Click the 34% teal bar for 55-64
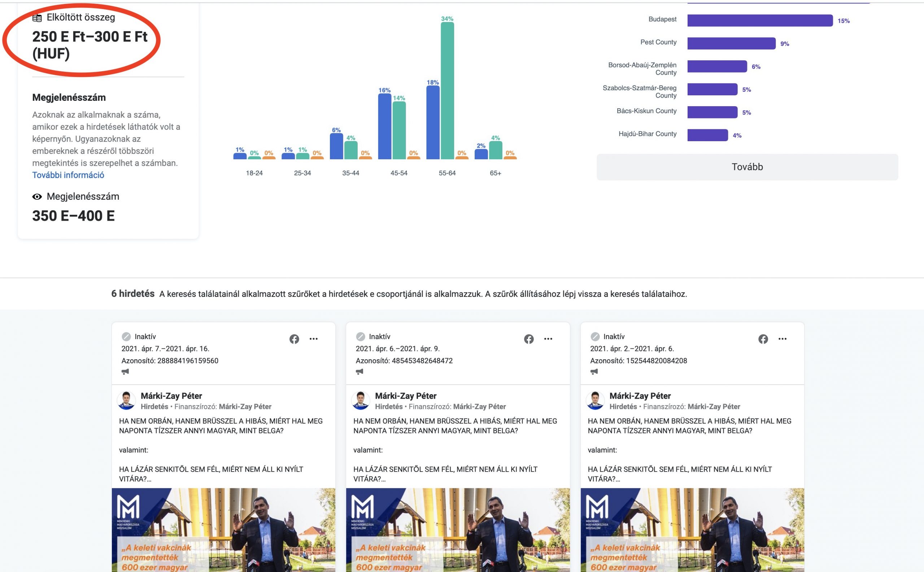Viewport: 924px width, 572px height. pos(447,90)
